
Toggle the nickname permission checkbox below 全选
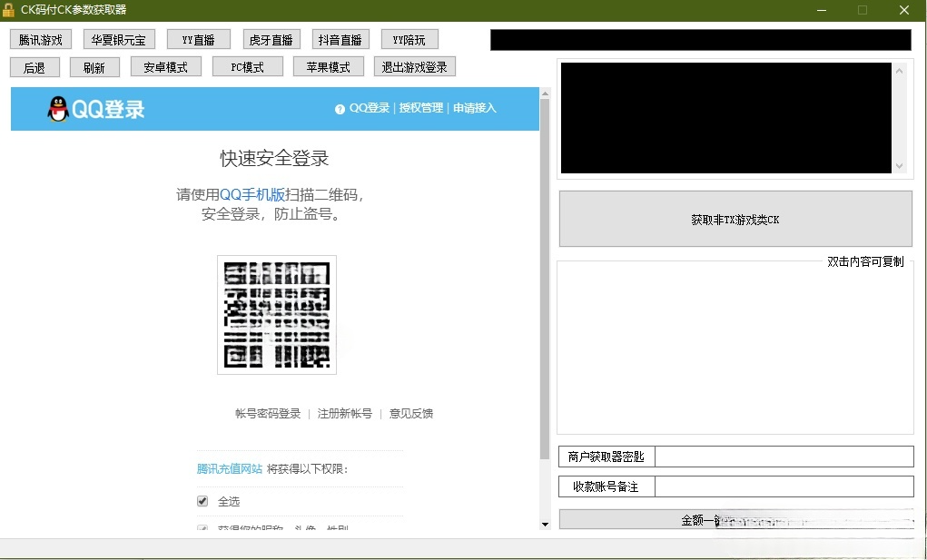coord(203,526)
